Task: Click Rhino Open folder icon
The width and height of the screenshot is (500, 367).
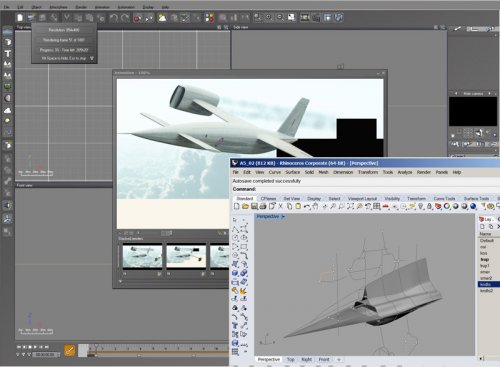Action: point(245,206)
